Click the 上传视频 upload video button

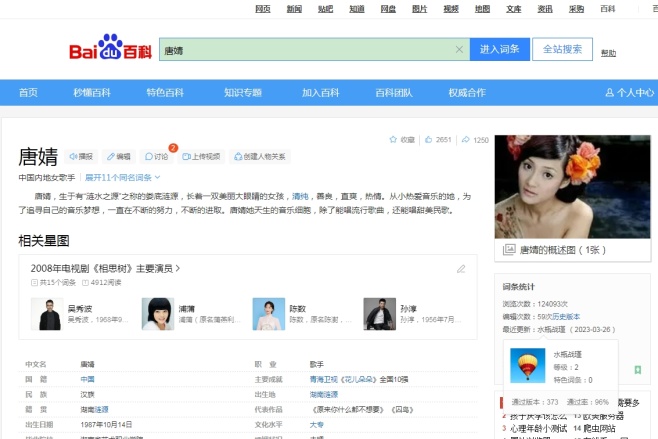click(201, 157)
